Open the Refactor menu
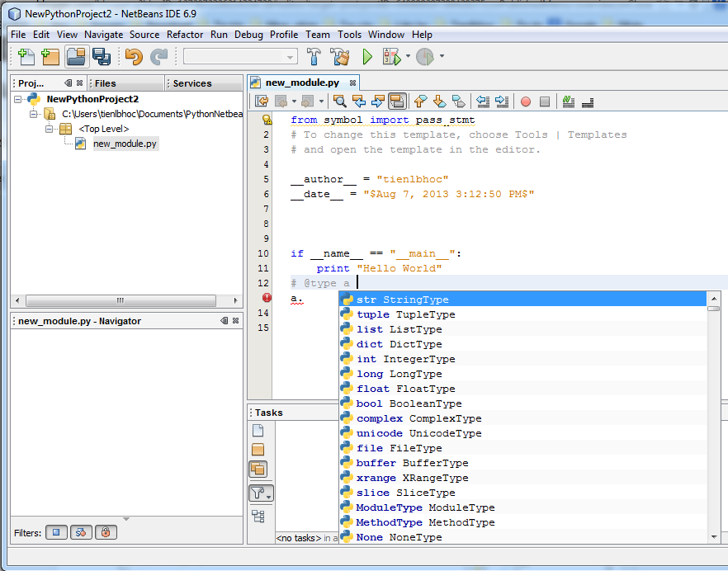Screen dimensions: 728x571 [185, 35]
